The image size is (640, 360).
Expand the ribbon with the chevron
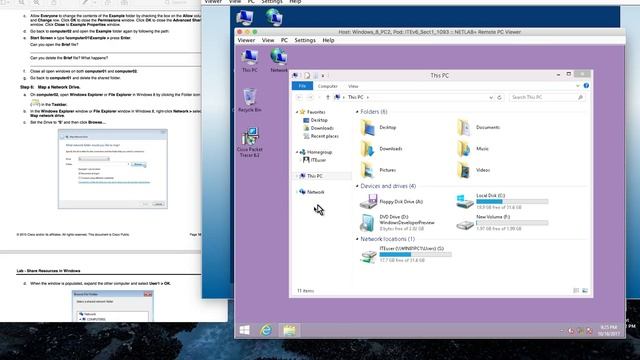[578, 86]
